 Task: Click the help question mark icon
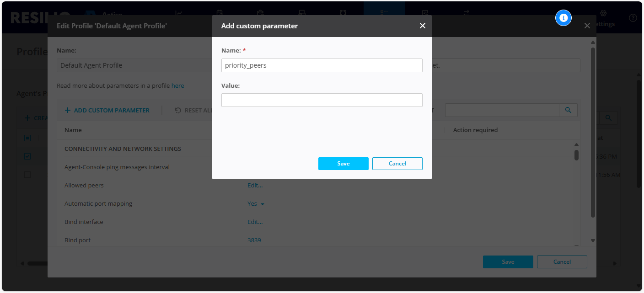[x=633, y=18]
